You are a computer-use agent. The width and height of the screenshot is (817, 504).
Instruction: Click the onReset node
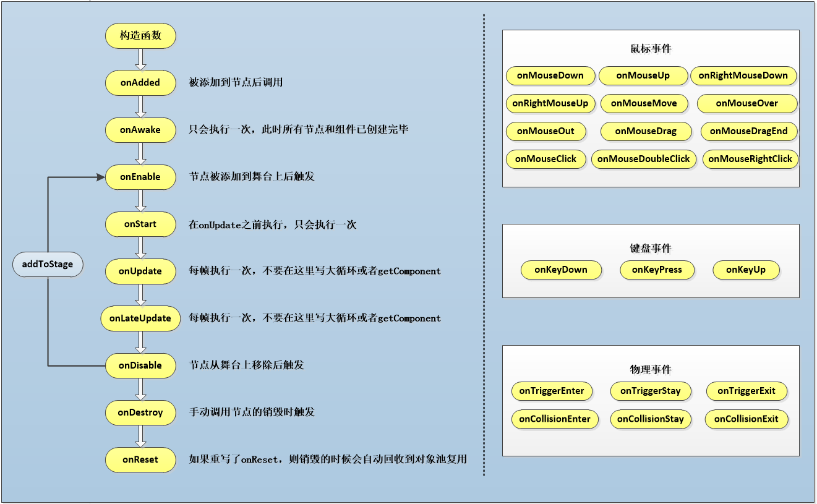click(x=140, y=459)
